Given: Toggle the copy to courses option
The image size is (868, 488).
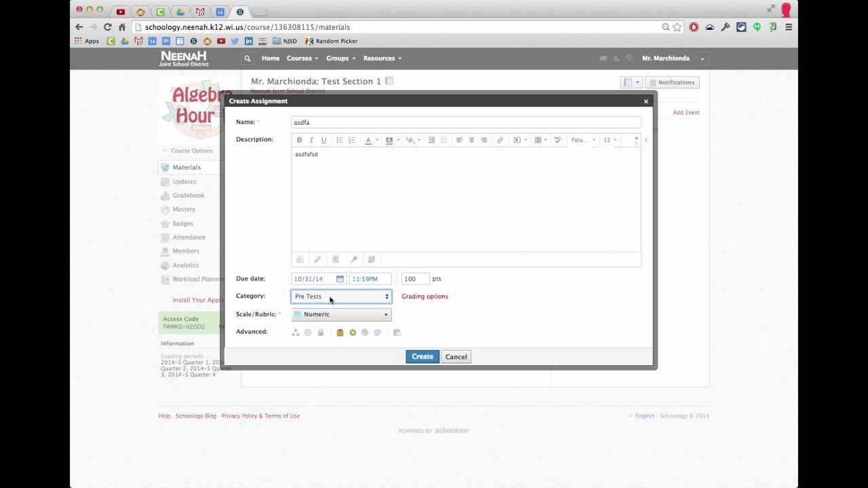Looking at the screenshot, I should [x=397, y=333].
